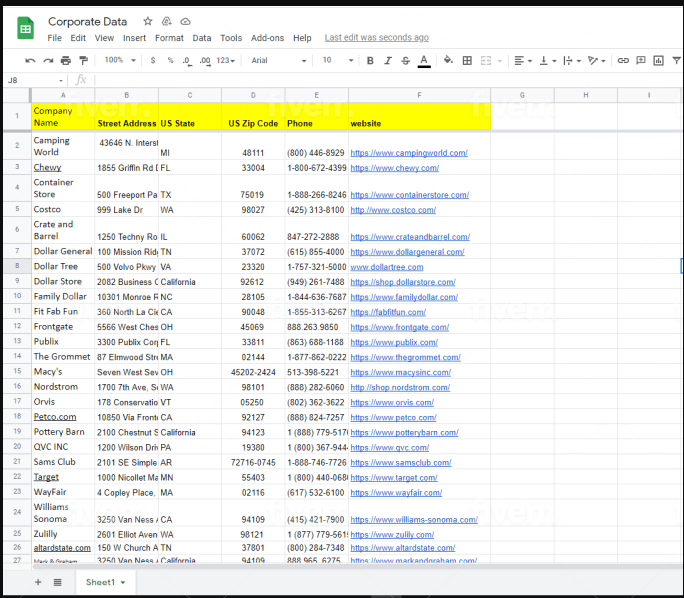Click the Google Sheets home logo
684x598 pixels.
[x=26, y=29]
